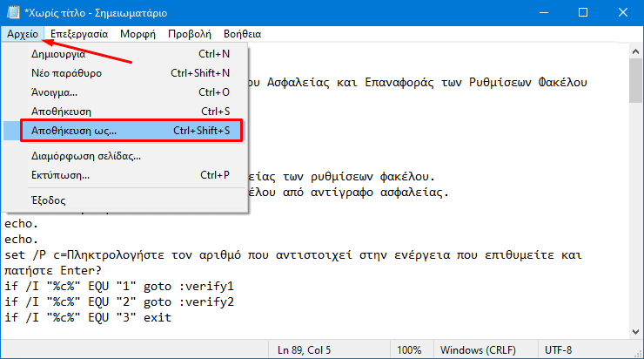Click the text 'Ασφαλείας και Επαναφοράς' in editor

tap(351, 83)
